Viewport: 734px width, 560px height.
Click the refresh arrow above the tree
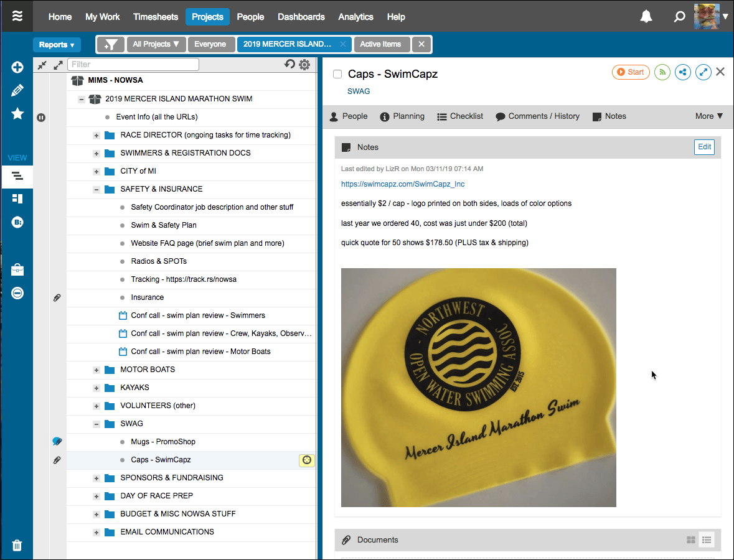(289, 64)
